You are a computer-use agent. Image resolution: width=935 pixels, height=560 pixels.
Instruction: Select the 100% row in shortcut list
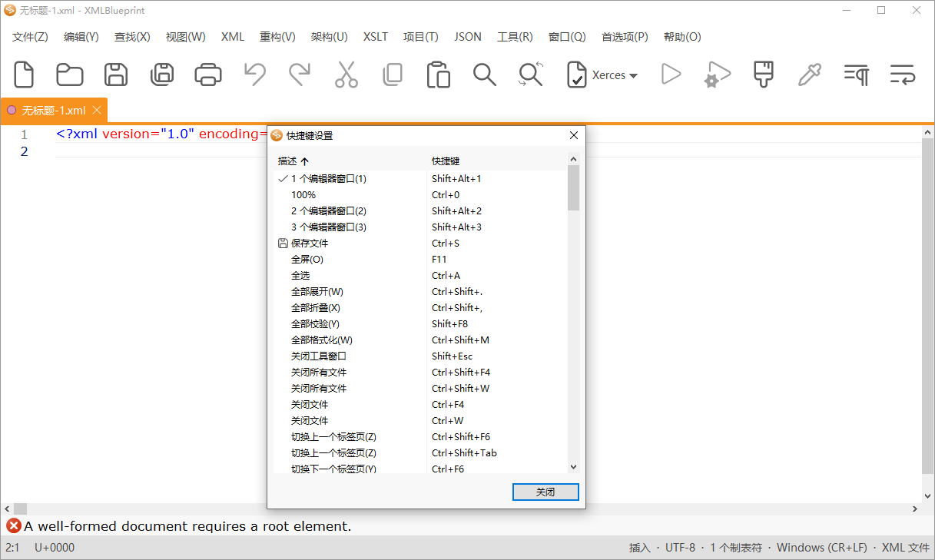coord(420,194)
